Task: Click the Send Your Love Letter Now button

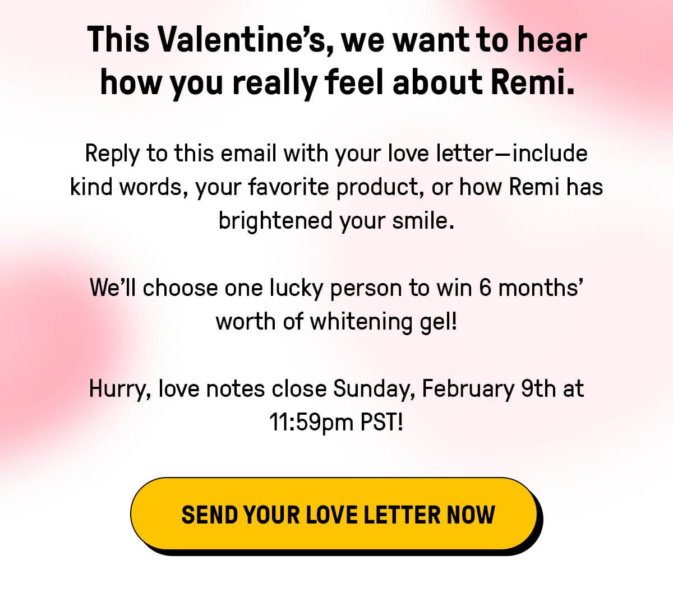Action: tap(336, 515)
